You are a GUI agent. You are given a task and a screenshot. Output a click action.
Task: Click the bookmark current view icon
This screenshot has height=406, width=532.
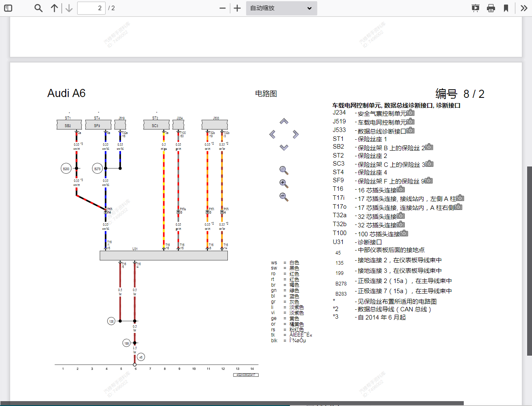coord(506,8)
